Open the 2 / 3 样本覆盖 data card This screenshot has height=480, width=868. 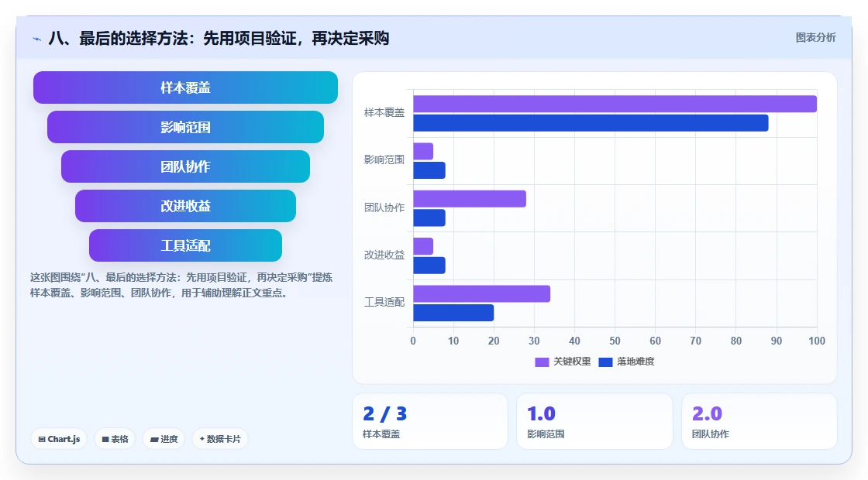430,421
